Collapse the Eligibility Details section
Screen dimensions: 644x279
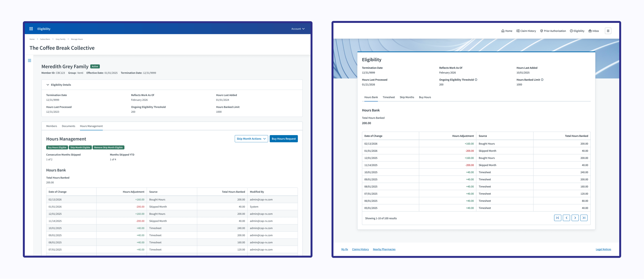[x=48, y=85]
